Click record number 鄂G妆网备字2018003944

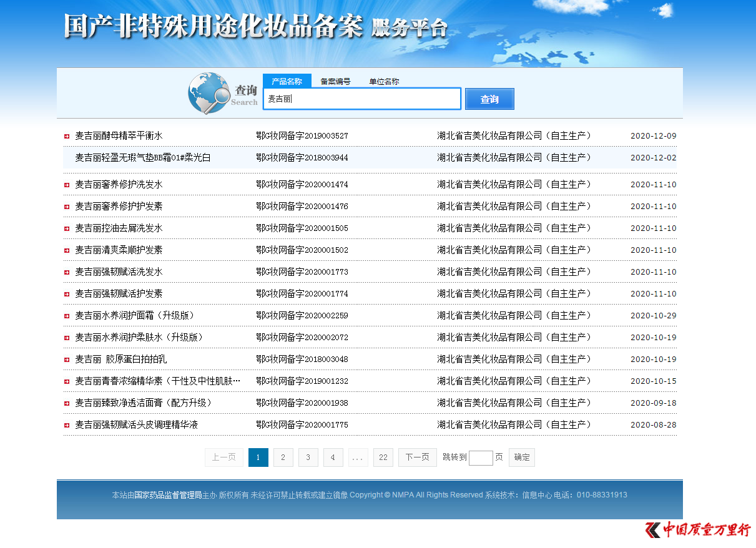click(302, 157)
